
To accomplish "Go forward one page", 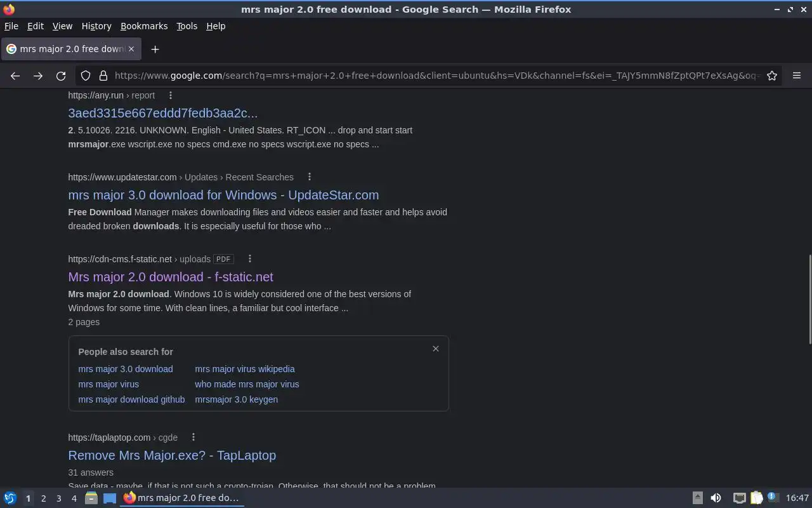I will point(38,76).
